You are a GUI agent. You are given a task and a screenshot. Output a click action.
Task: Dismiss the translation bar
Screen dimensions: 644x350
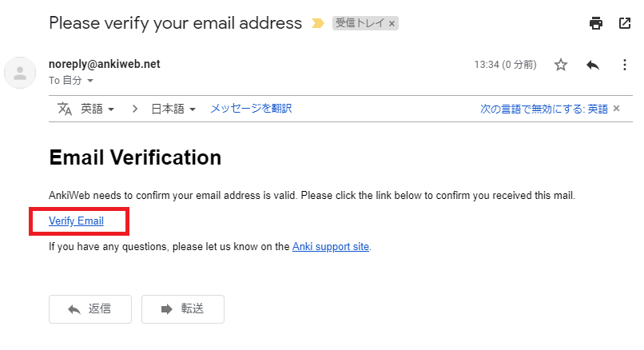617,109
